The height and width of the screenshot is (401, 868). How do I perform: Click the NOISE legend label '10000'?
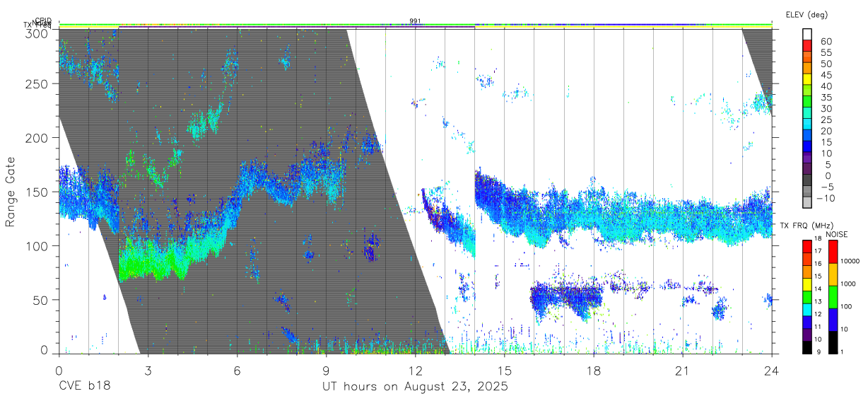[x=849, y=262]
